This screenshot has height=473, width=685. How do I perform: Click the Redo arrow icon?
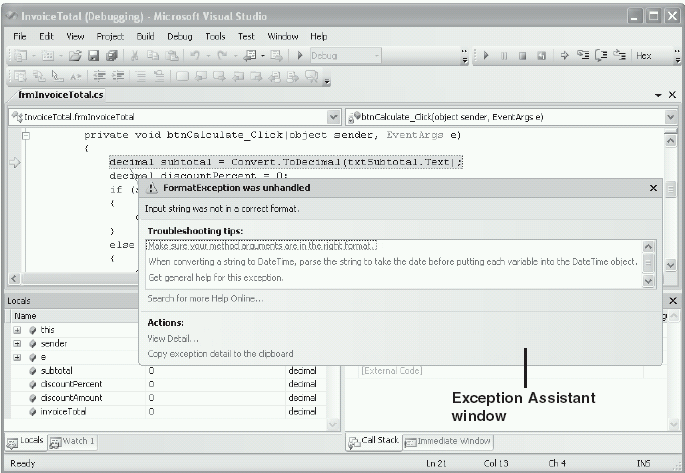(x=222, y=55)
